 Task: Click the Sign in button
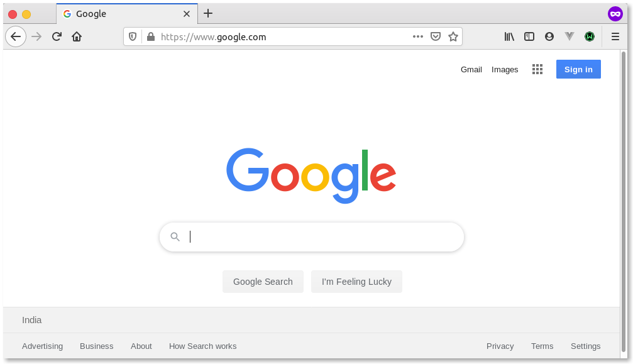pyautogui.click(x=578, y=69)
